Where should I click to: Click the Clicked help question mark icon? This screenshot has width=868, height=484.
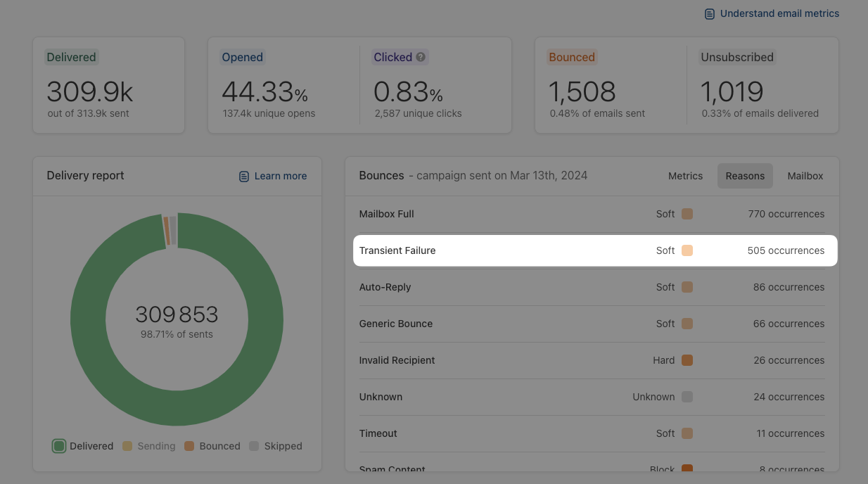pos(421,58)
